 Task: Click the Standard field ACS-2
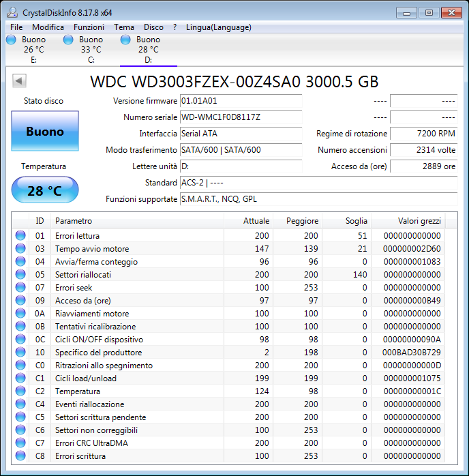pyautogui.click(x=319, y=183)
